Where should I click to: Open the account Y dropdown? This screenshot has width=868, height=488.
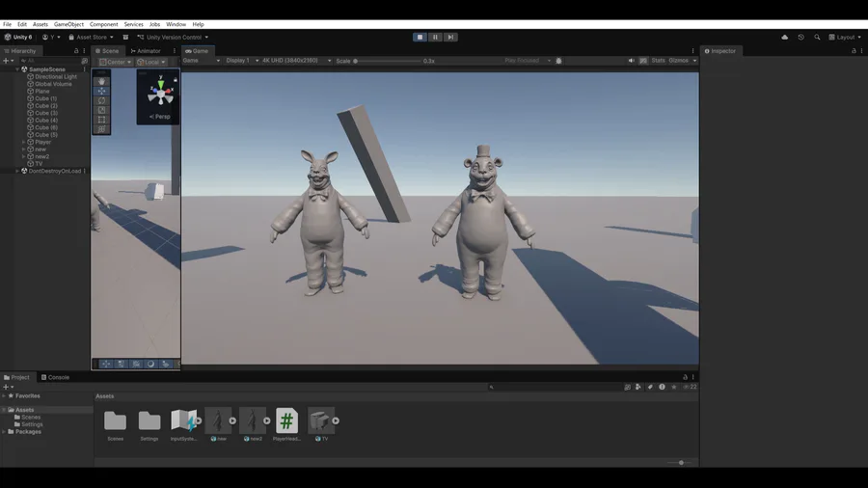click(51, 37)
